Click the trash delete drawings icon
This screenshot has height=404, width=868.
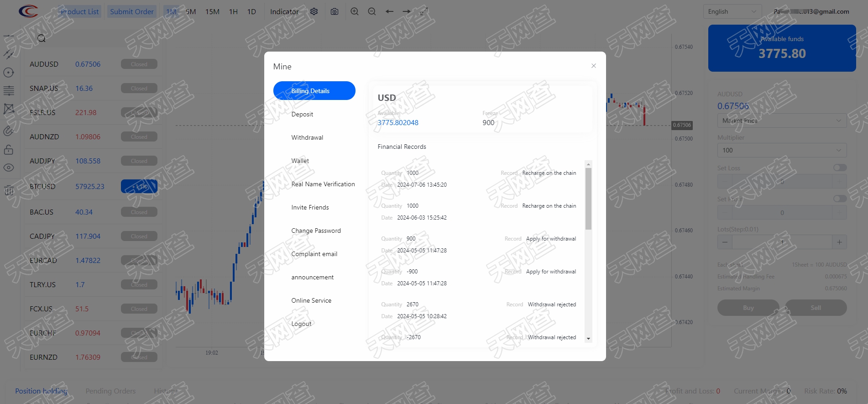[x=9, y=190]
